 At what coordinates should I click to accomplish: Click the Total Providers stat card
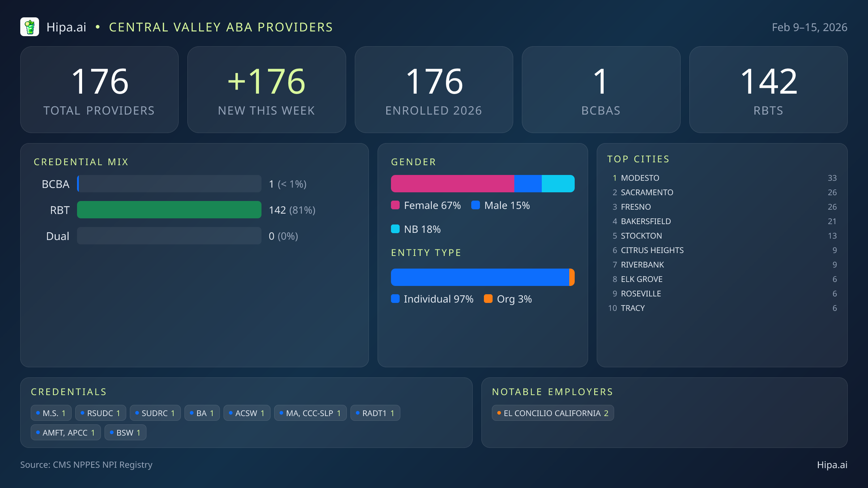[99, 90]
